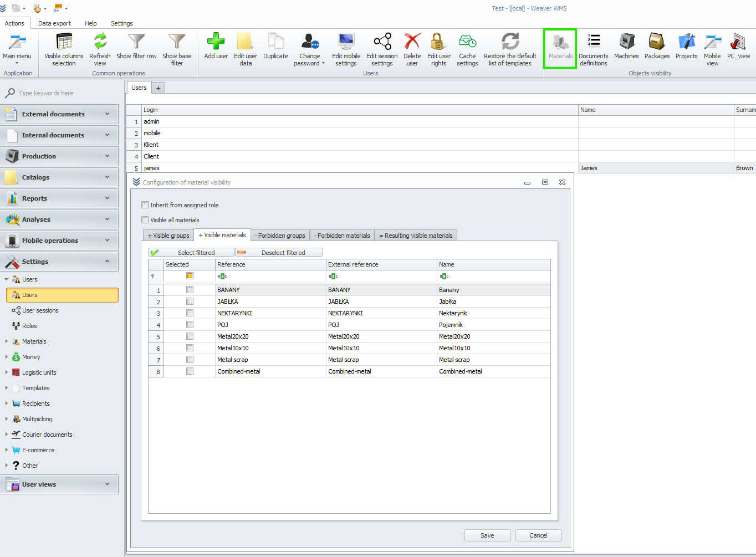The height and width of the screenshot is (557, 756).
Task: Tick the Metal20x20 row checkbox
Action: coord(190,336)
